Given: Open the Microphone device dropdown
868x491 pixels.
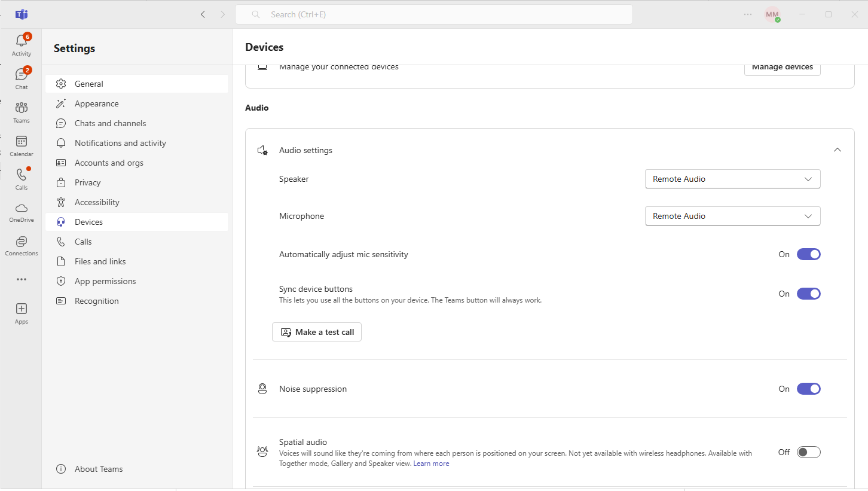Looking at the screenshot, I should click(x=732, y=216).
